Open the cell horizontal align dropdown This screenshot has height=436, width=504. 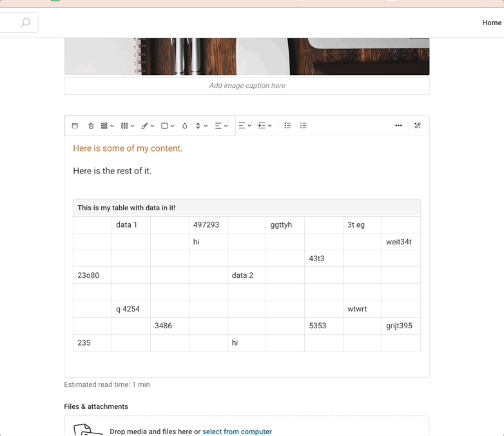coord(222,126)
